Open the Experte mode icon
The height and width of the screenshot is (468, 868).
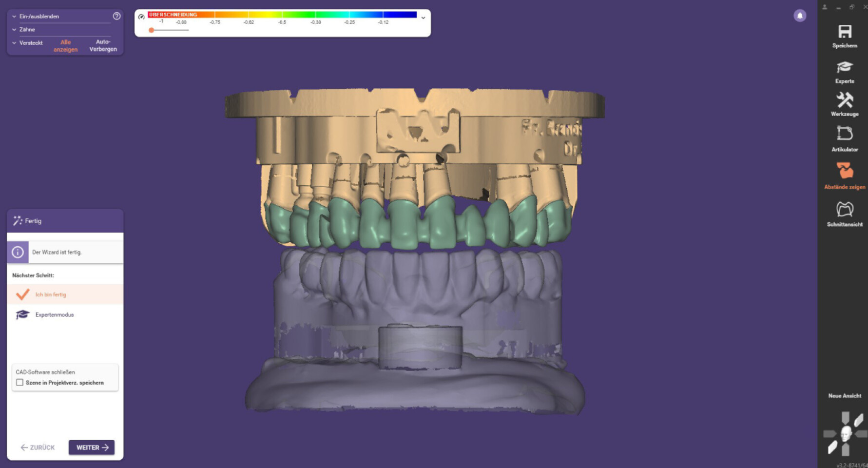tap(844, 68)
